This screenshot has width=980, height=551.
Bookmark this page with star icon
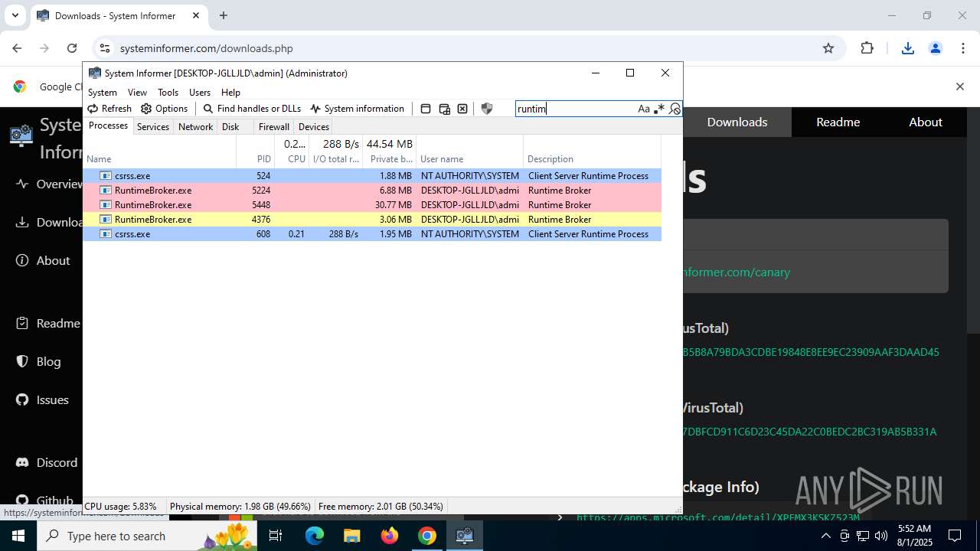click(828, 48)
